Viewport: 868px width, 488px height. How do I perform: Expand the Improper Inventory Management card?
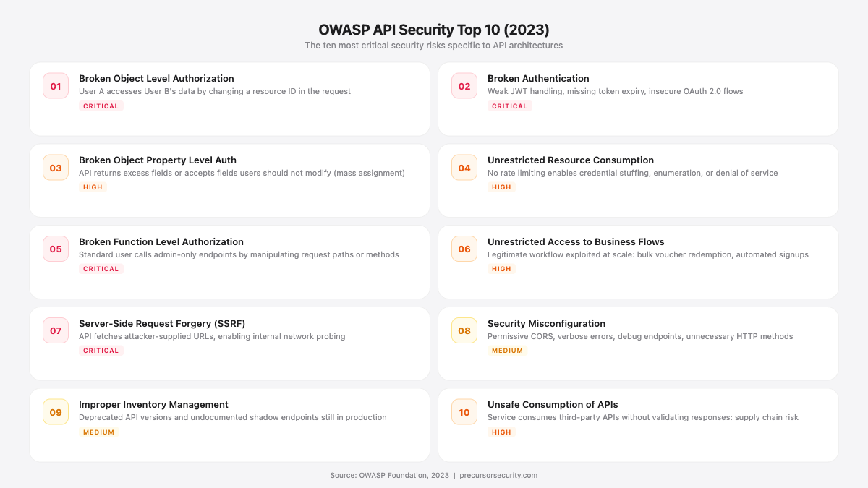pos(229,425)
